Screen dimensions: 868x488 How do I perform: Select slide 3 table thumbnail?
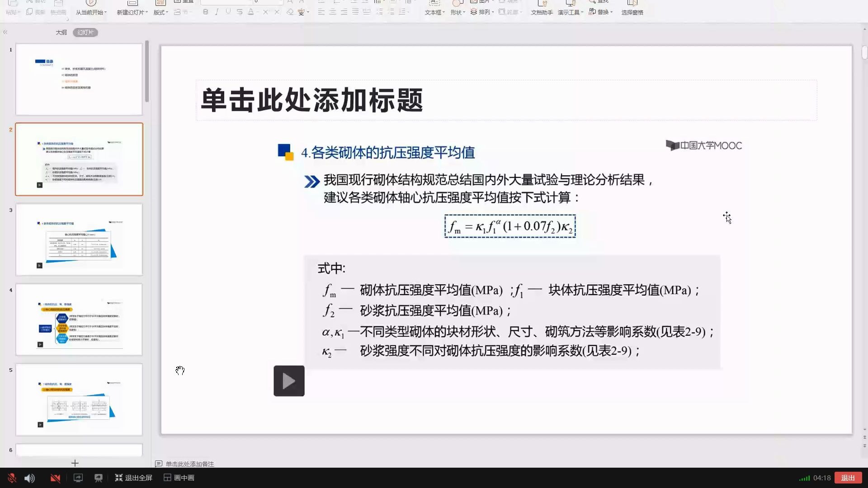tap(79, 239)
